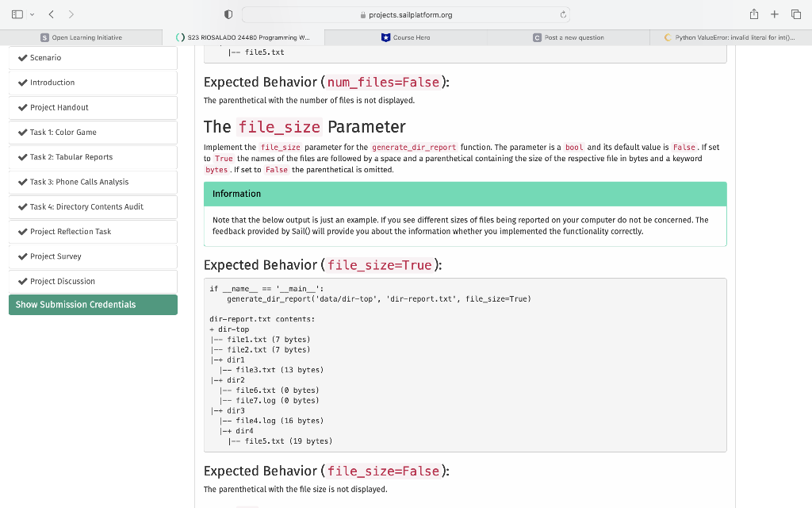
Task: Click the 'The file_size Parameter' heading
Action: click(304, 126)
